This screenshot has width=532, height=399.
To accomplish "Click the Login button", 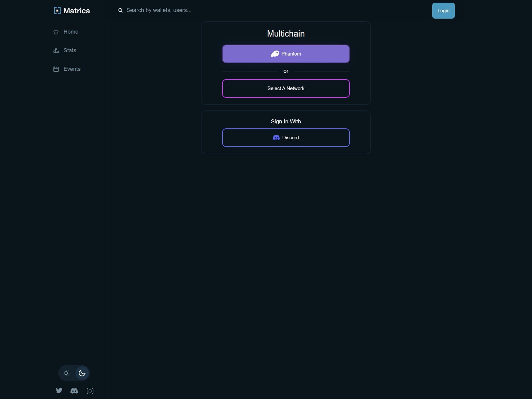I will click(x=443, y=11).
